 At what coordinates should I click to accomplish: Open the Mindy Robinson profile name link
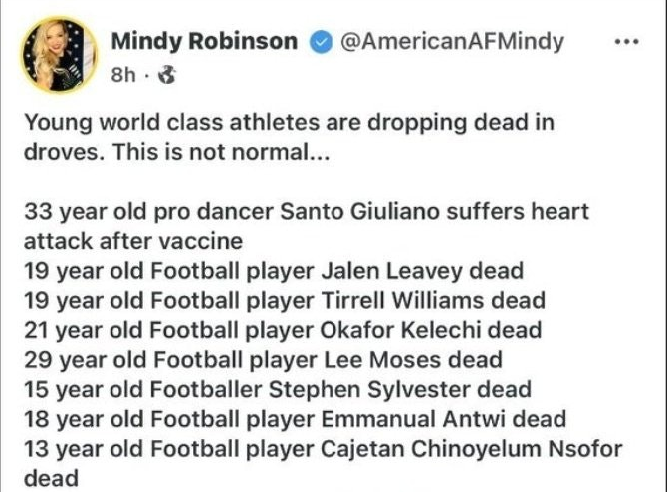[204, 42]
